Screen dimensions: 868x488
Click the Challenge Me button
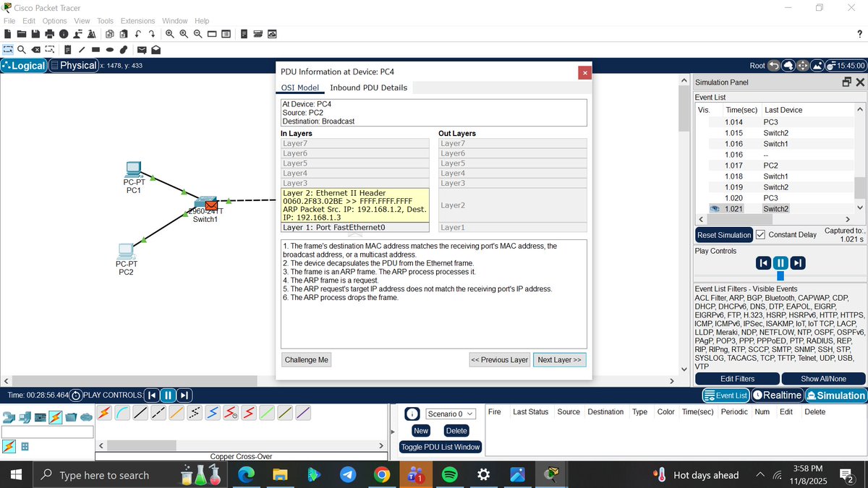[x=307, y=359]
